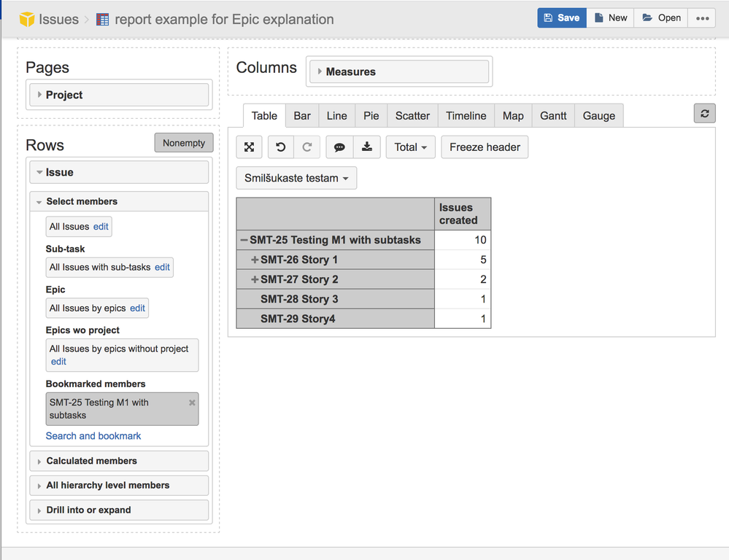Click the export download icon
The width and height of the screenshot is (729, 560).
pos(366,147)
